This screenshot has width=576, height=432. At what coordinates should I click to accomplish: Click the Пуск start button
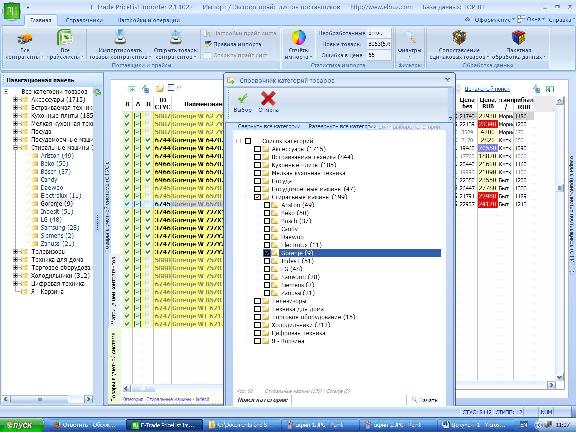click(22, 425)
